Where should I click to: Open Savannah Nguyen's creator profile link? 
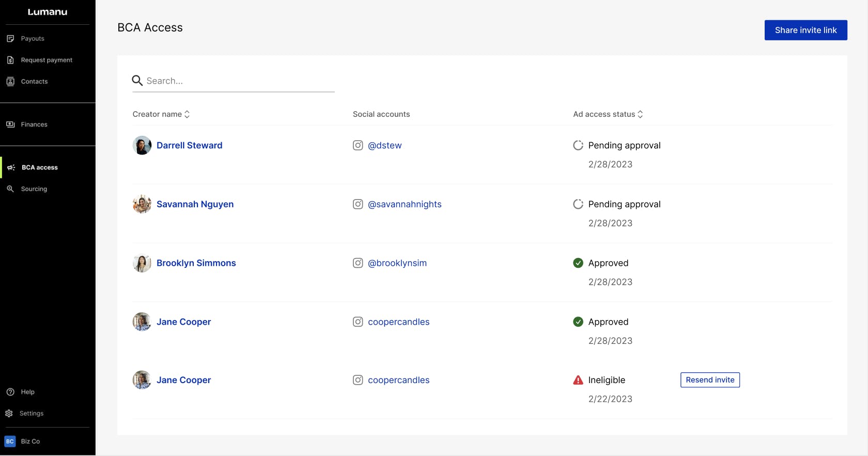(195, 204)
